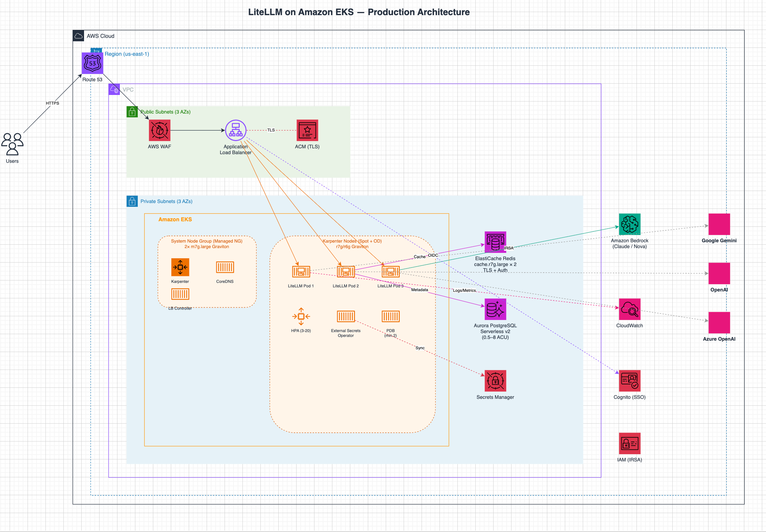Click the Sync edge label
The width and height of the screenshot is (766, 532).
coord(420,348)
